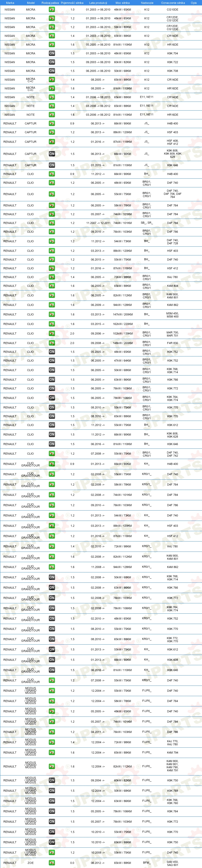This screenshot has width=202, height=868.
Task: Click the ON icon in the MODUS K9K 768 row
Action: click(52, 790)
